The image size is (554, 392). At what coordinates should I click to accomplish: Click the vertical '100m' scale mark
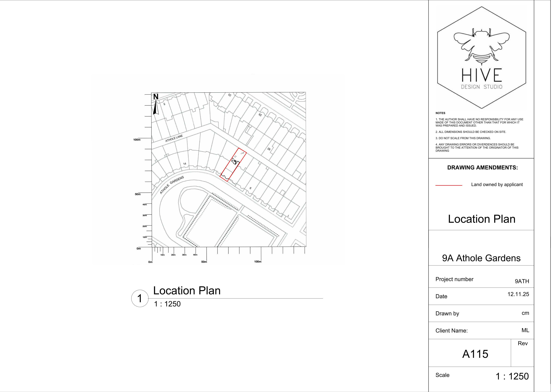click(x=137, y=140)
